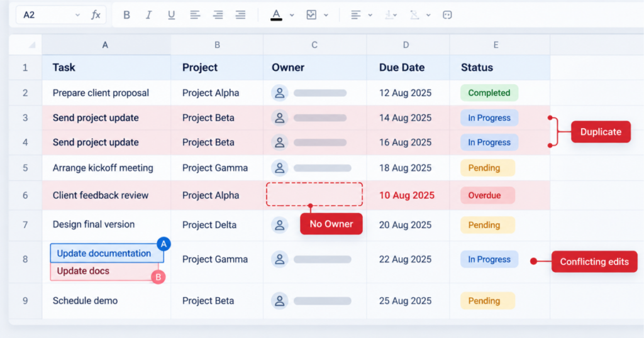Select the Project header cell

(x=217, y=67)
